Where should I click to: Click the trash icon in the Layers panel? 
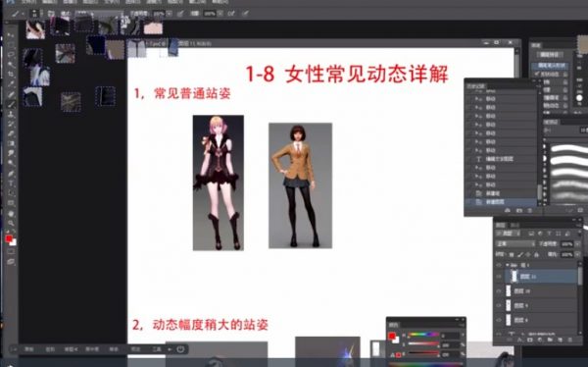(569, 340)
